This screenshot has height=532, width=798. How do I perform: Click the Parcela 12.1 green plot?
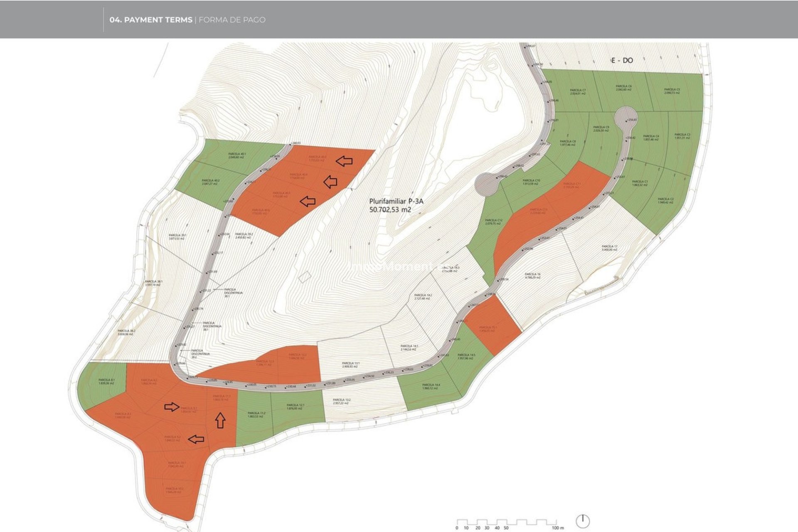click(296, 406)
